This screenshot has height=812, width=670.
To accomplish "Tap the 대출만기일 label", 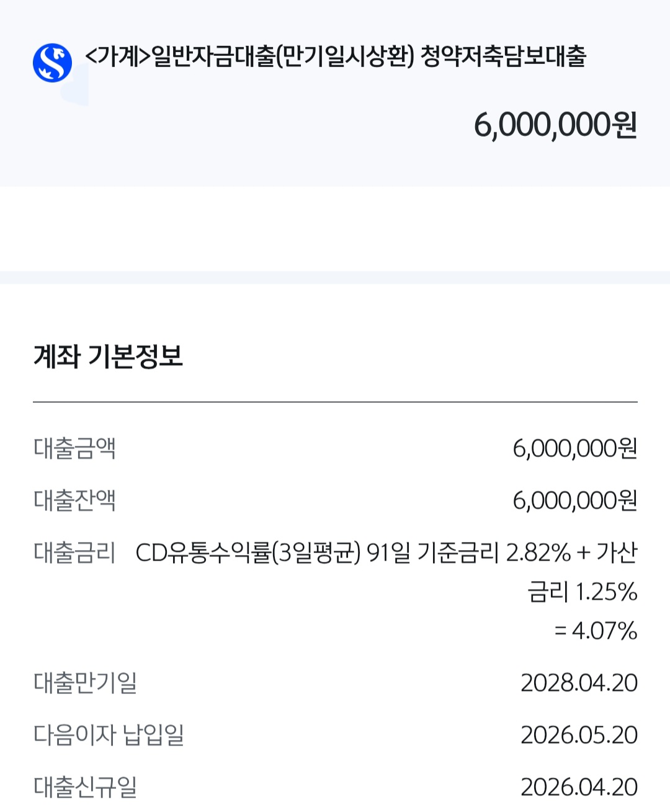I will (x=85, y=683).
